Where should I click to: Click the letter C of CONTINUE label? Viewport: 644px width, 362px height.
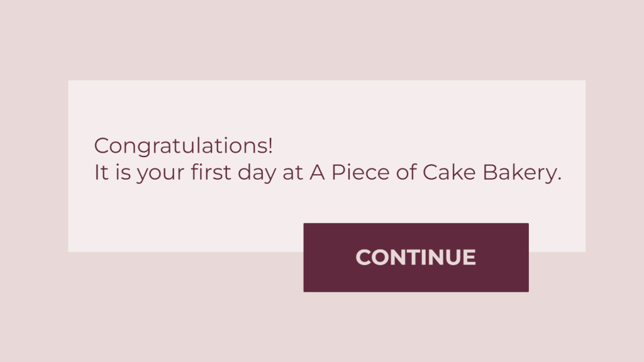[x=364, y=257]
